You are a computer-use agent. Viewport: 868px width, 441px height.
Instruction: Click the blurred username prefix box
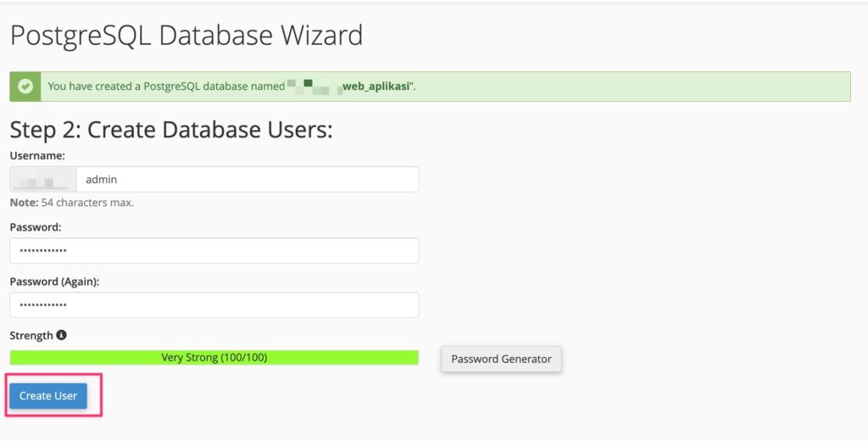coord(43,180)
